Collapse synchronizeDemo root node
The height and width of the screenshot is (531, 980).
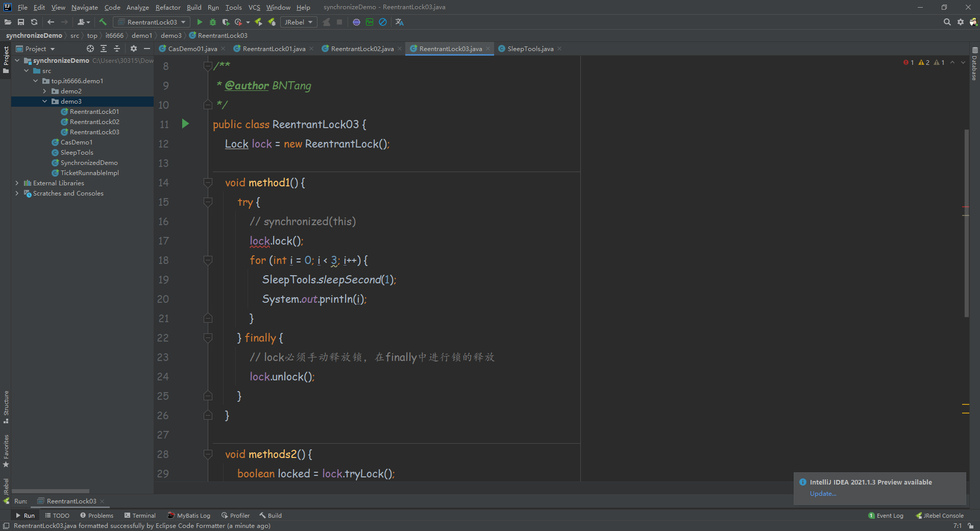click(x=17, y=60)
